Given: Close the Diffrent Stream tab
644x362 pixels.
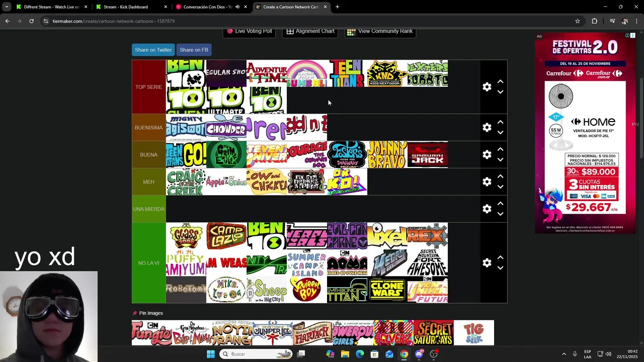Looking at the screenshot, I should pos(86,7).
